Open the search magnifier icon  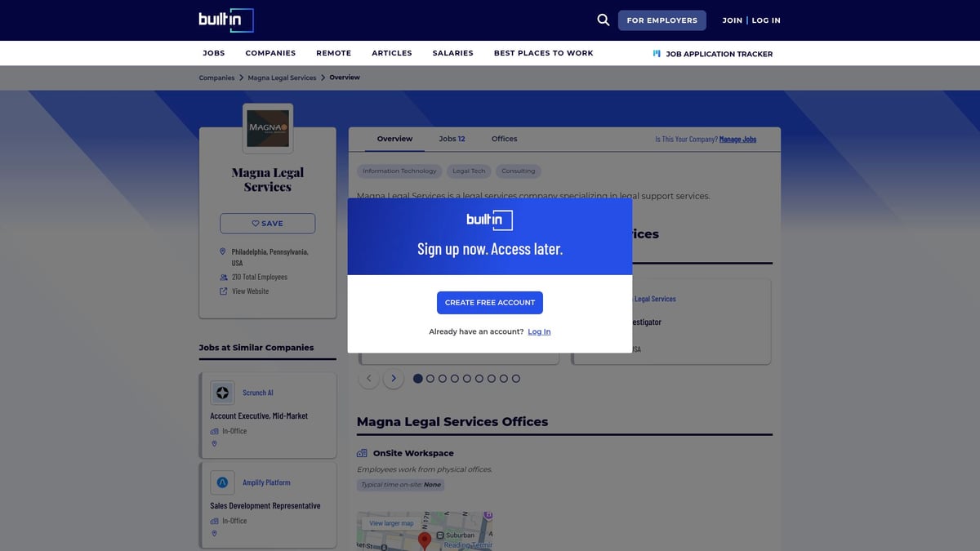coord(603,20)
